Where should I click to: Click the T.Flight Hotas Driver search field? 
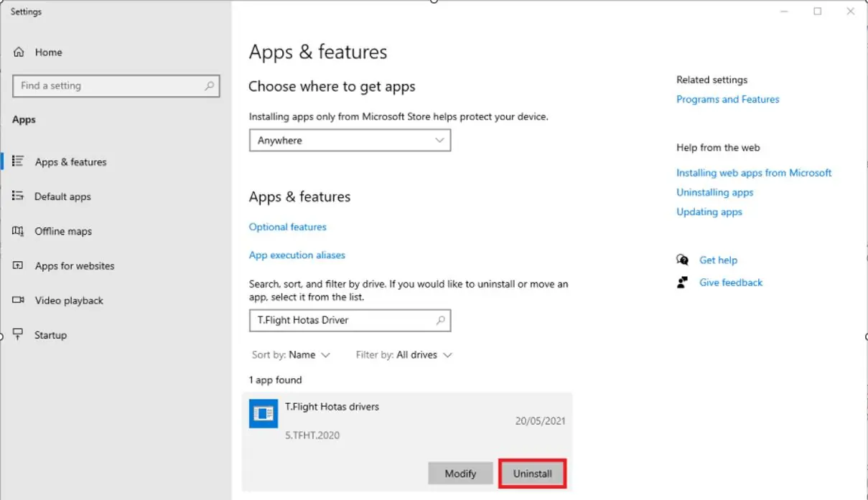tap(350, 321)
